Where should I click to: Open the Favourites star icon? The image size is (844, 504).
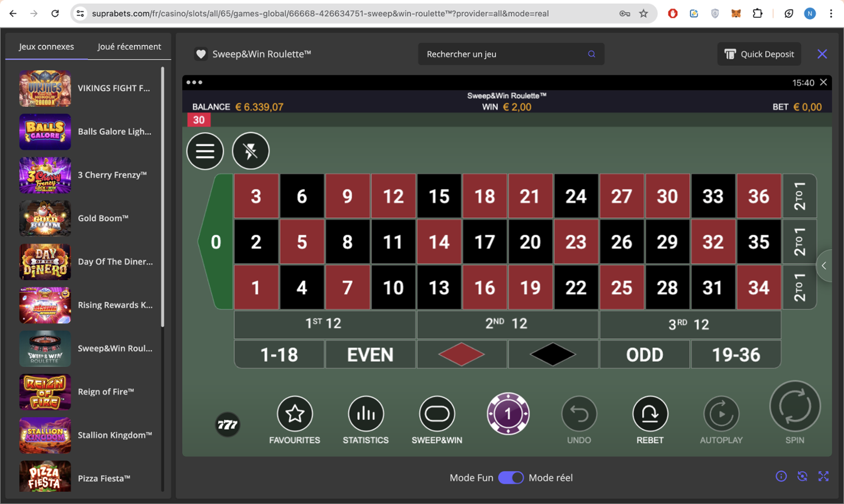295,414
